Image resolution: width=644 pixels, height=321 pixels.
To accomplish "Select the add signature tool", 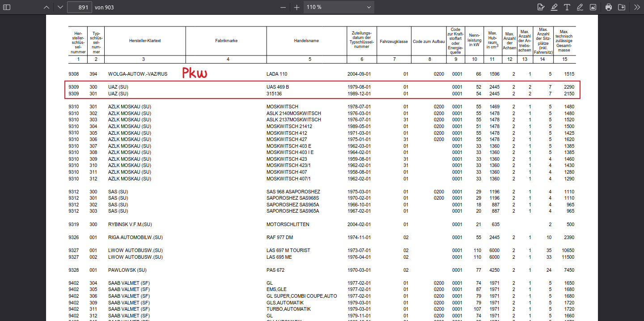I will point(541,7).
